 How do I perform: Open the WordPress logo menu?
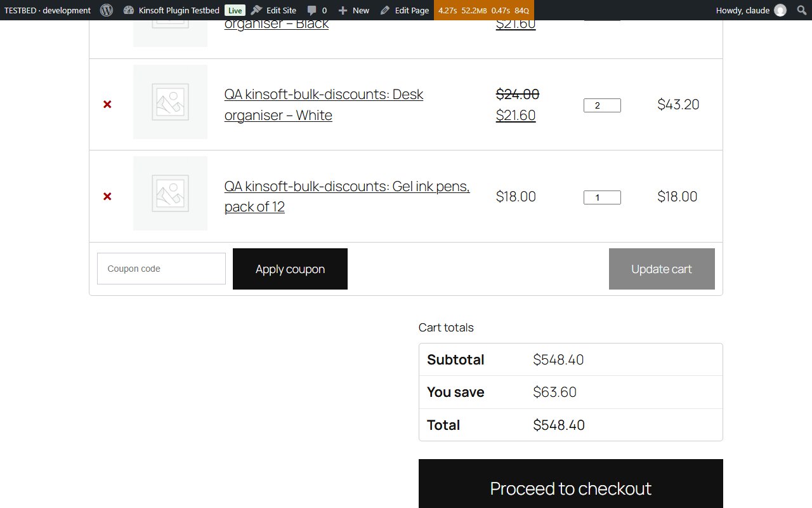[107, 10]
